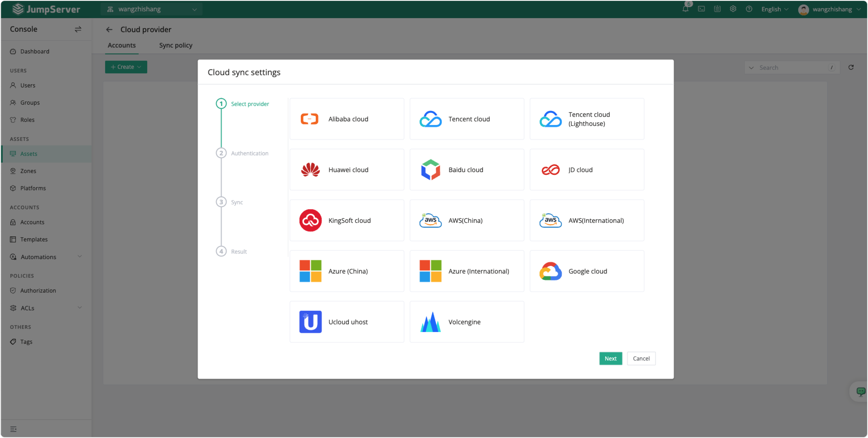Image resolution: width=868 pixels, height=438 pixels.
Task: Choose the AWS(International) logo
Action: (x=550, y=221)
